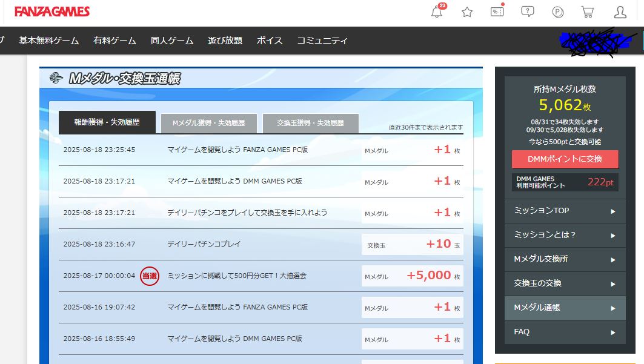Open FAQ in the sidebar
Viewport: 644px width, 364px height.
pyautogui.click(x=565, y=332)
